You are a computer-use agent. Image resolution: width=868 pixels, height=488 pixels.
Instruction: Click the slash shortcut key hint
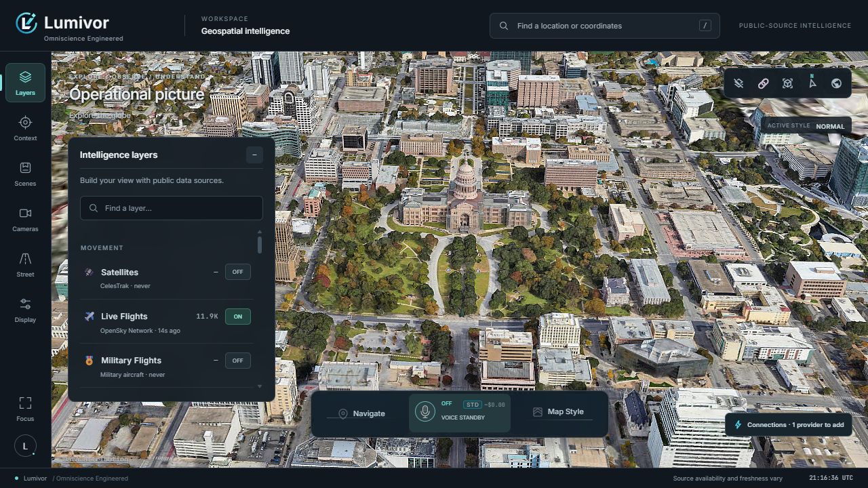click(x=705, y=26)
